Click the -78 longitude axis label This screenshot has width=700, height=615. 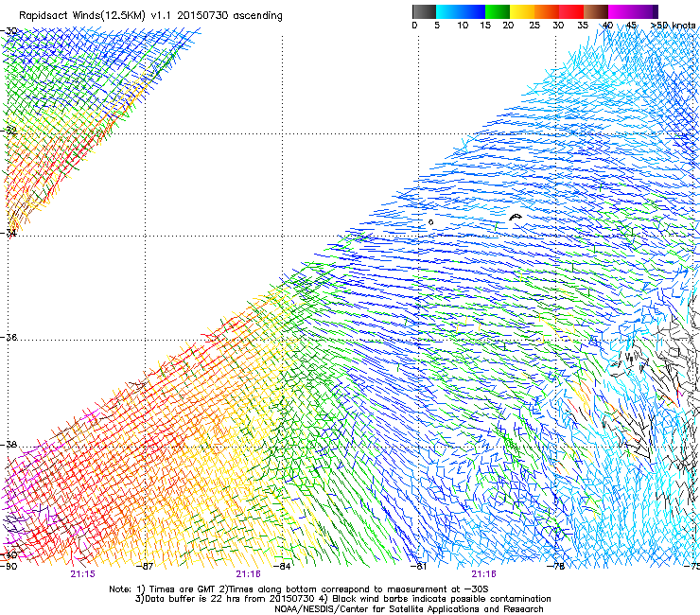[x=556, y=567]
